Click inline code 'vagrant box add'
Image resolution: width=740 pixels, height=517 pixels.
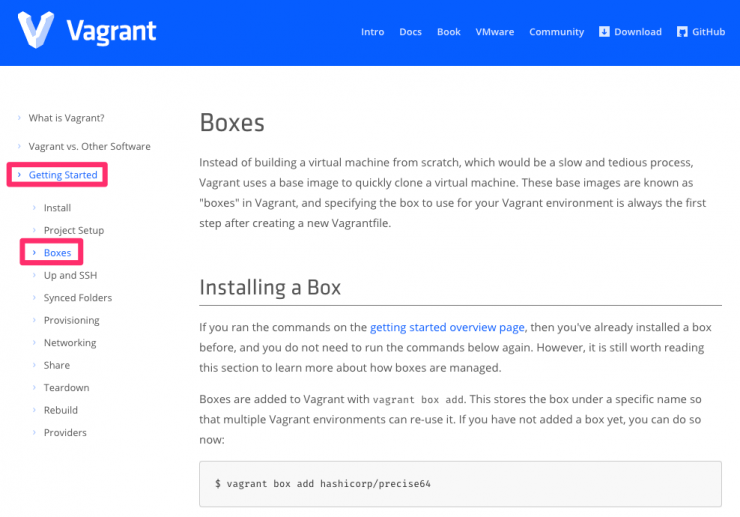pos(418,400)
